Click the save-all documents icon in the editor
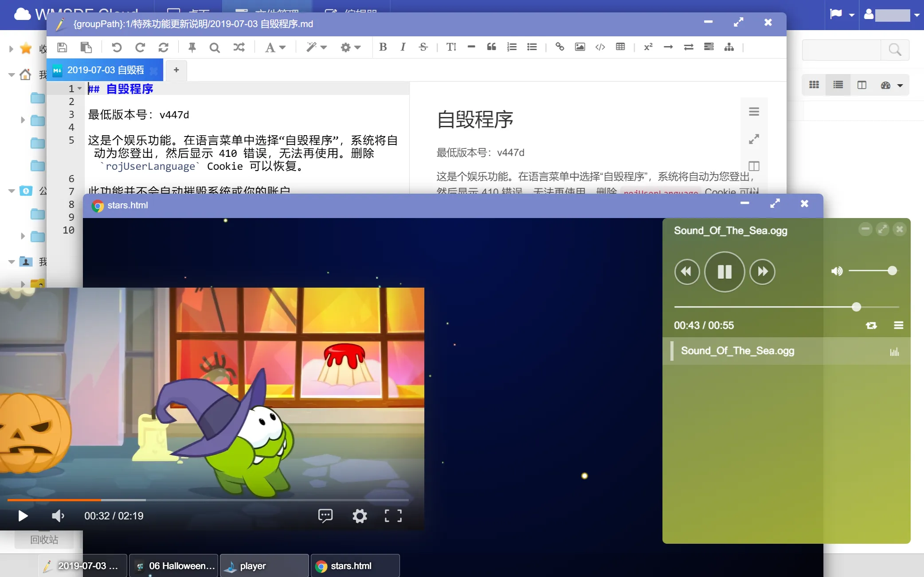 click(86, 47)
